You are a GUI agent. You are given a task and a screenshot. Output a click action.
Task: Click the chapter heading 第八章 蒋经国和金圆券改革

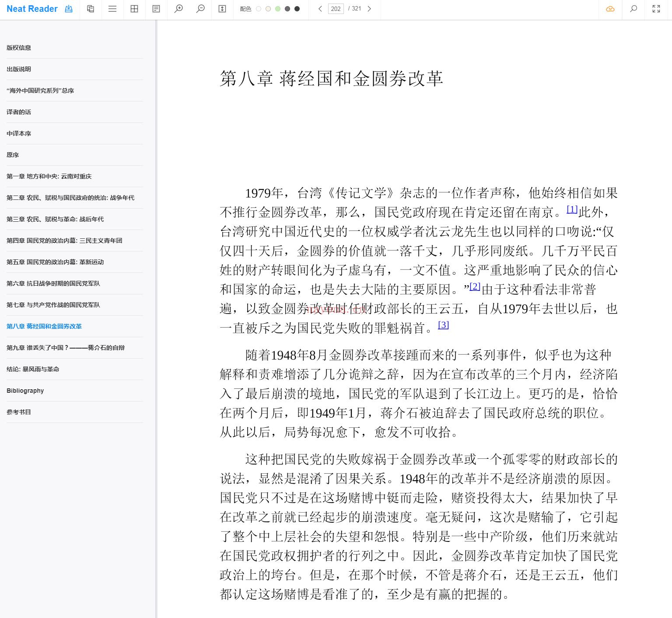331,79
